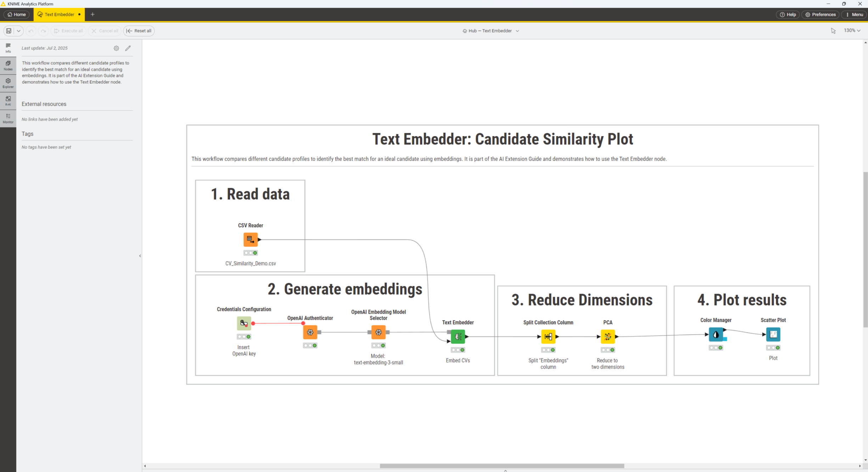
Task: Click the horizontal canvas scrollbar thumb
Action: point(502,466)
